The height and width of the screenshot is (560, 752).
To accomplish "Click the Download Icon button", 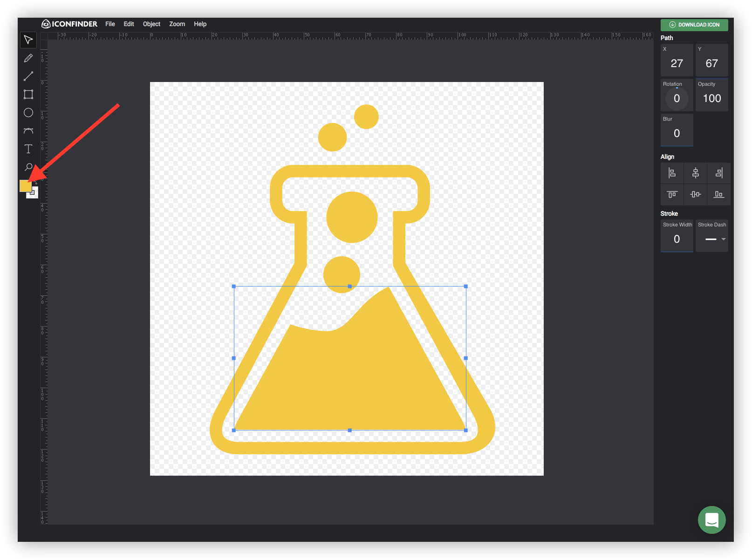I will click(x=694, y=25).
